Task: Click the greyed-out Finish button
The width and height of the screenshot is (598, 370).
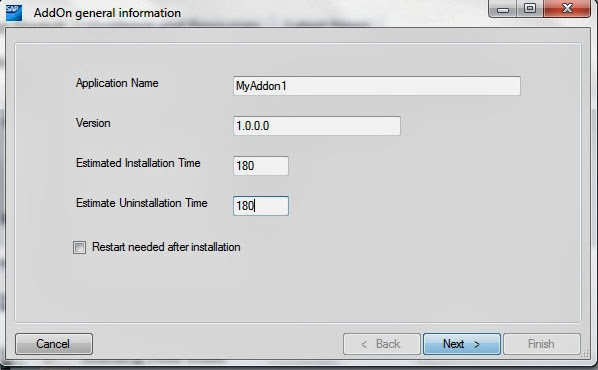Action: point(542,344)
